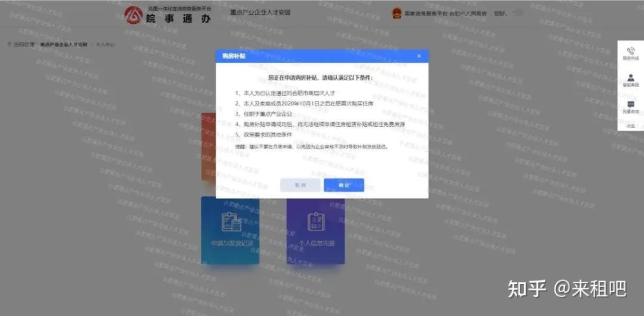Collapse the side panel with 收起
Screen dimensions: 644x316
click(x=631, y=125)
